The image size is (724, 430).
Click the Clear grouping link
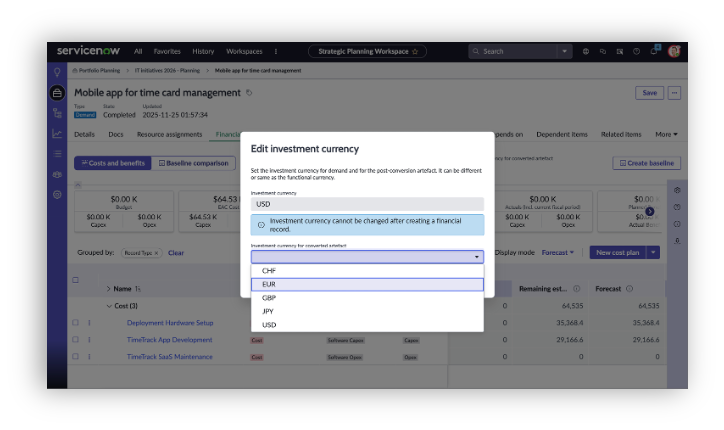coord(176,253)
